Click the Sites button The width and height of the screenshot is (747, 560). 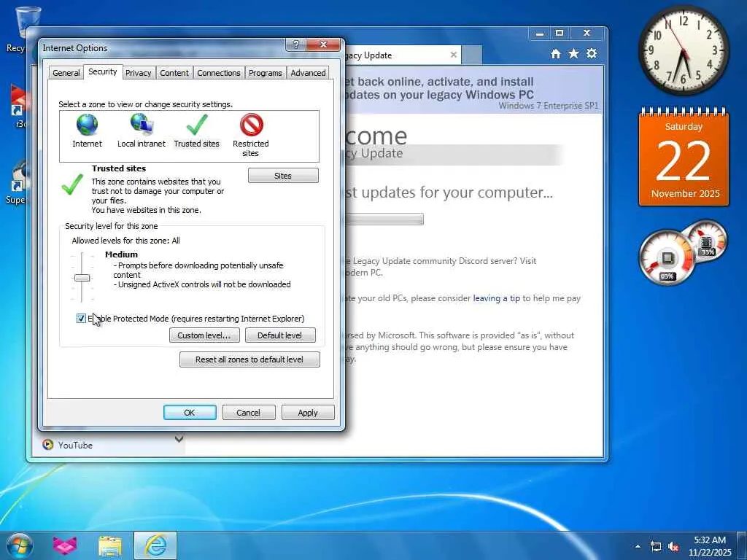click(x=283, y=176)
